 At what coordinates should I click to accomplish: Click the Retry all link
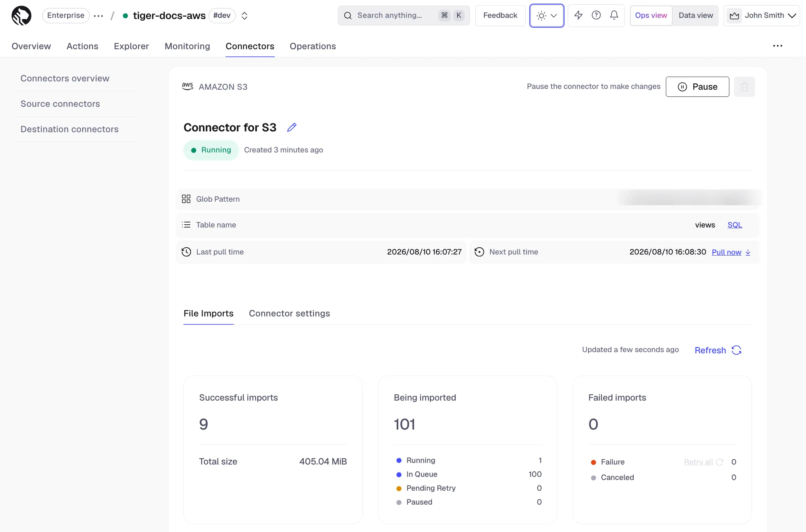[699, 462]
